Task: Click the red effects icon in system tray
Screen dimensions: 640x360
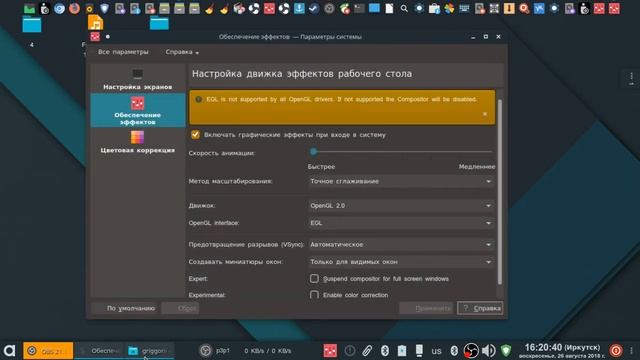Action: point(330,350)
